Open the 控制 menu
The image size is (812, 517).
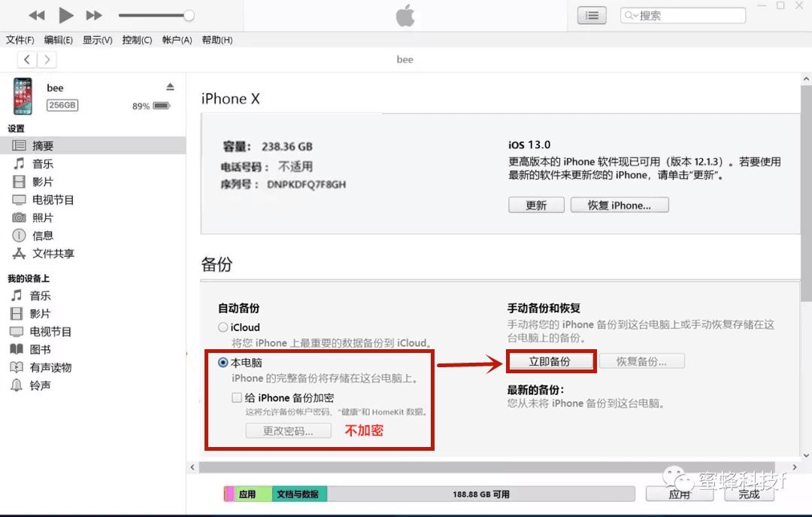tap(136, 40)
